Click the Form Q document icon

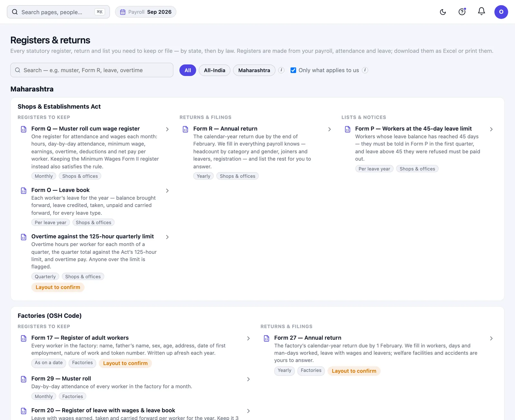pos(23,129)
